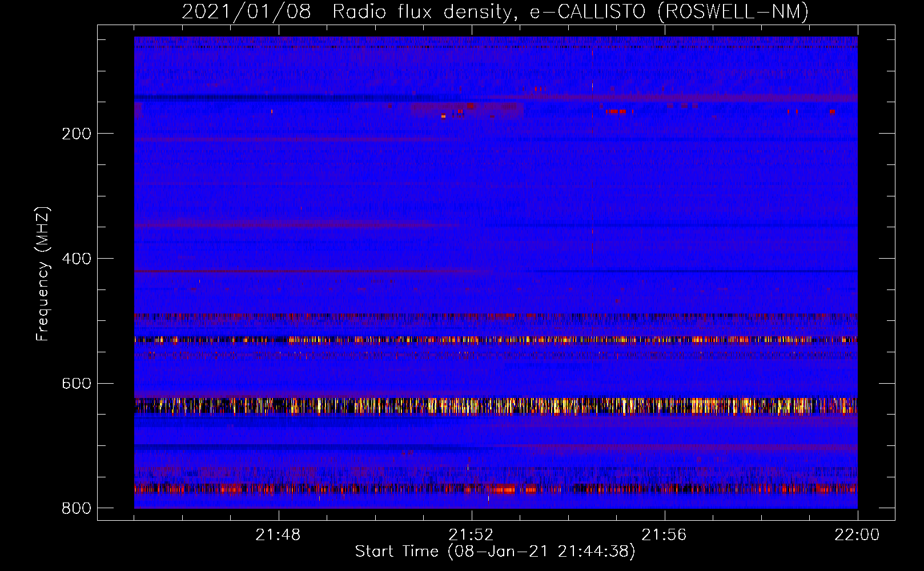
Task: Click the 21:52 time tick label
Action: coord(471,535)
